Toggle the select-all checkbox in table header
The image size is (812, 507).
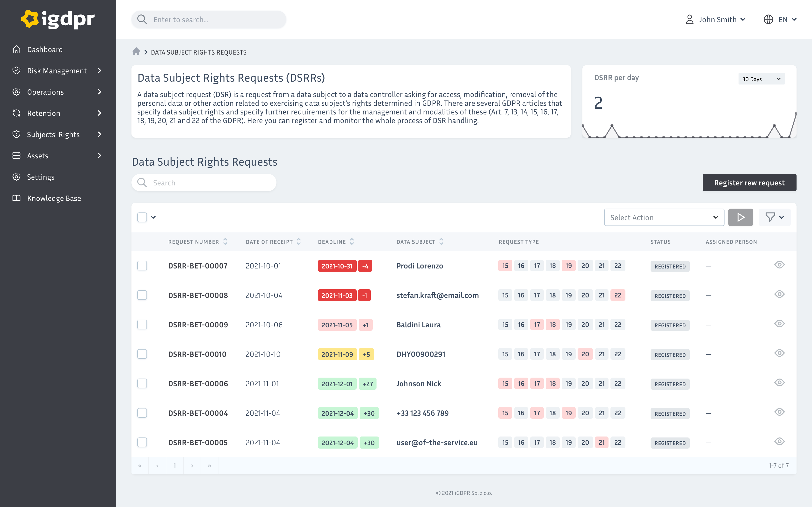pos(142,217)
